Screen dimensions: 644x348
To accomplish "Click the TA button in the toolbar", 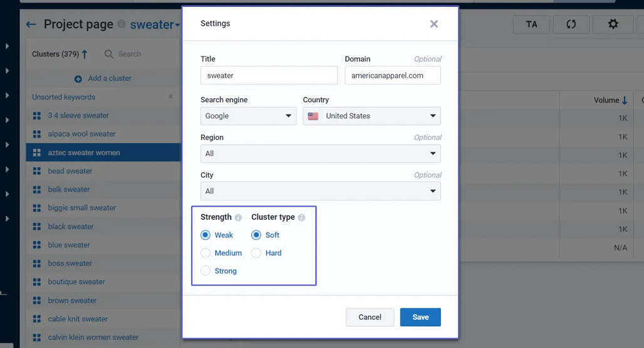I will tap(531, 24).
